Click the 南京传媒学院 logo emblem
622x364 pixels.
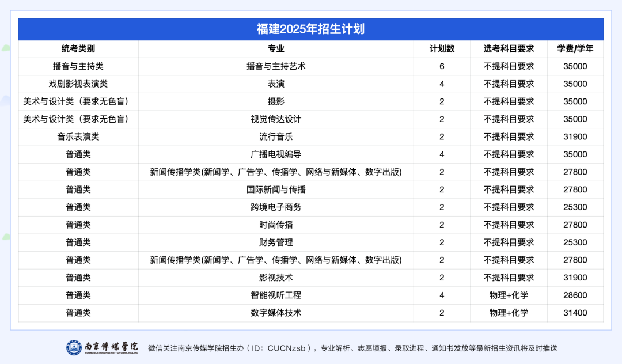pos(74,348)
